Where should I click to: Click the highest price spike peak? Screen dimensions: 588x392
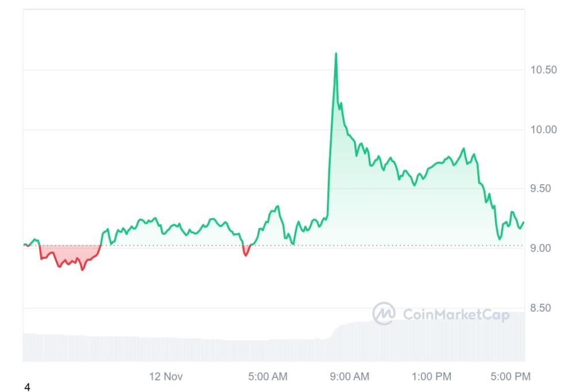point(336,53)
